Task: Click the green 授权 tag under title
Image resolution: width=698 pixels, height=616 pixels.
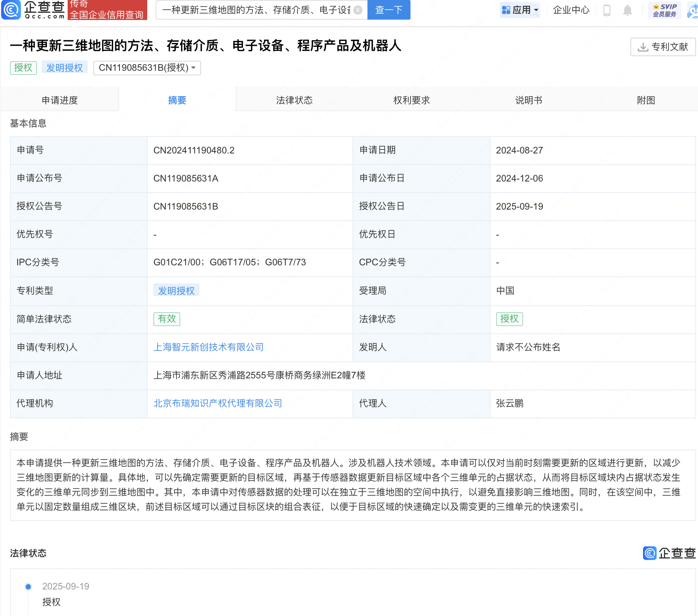Action: point(23,68)
